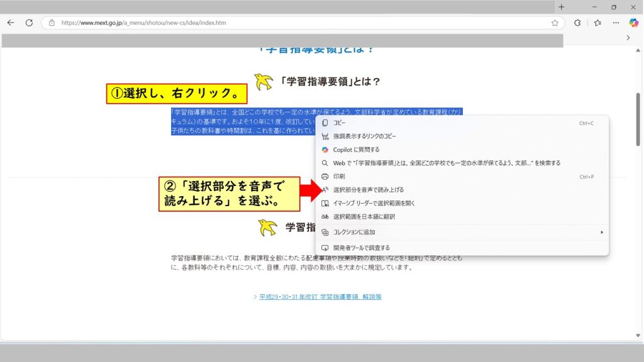Expand the コレクションに追加 submenu arrow

point(601,233)
